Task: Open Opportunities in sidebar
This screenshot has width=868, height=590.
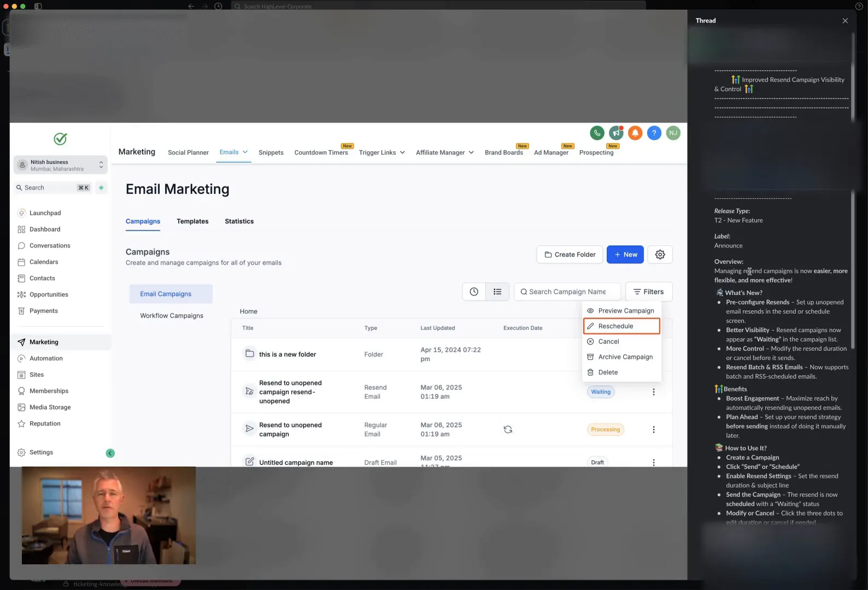Action: 49,294
